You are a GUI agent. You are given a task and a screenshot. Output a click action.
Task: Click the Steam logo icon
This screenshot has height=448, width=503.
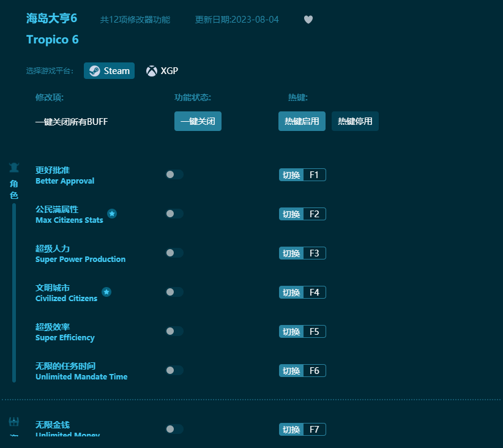95,70
